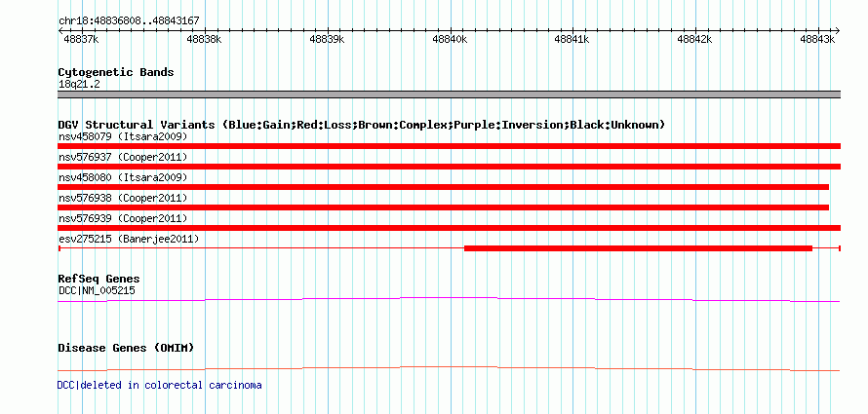This screenshot has height=414, width=868.
Task: Select the gray 18q21.2 cytogenetic band bar
Action: tap(449, 94)
